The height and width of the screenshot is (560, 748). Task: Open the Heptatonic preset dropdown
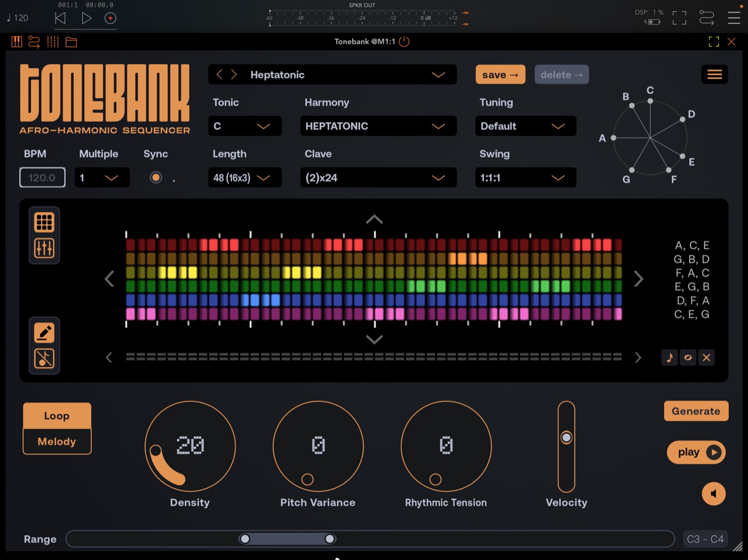click(332, 75)
